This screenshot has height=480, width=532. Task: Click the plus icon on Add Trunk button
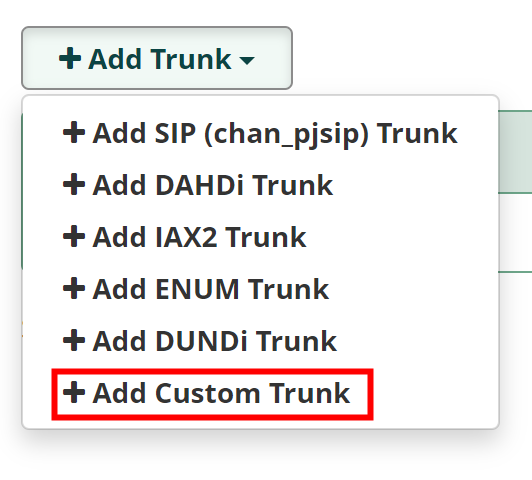point(70,58)
